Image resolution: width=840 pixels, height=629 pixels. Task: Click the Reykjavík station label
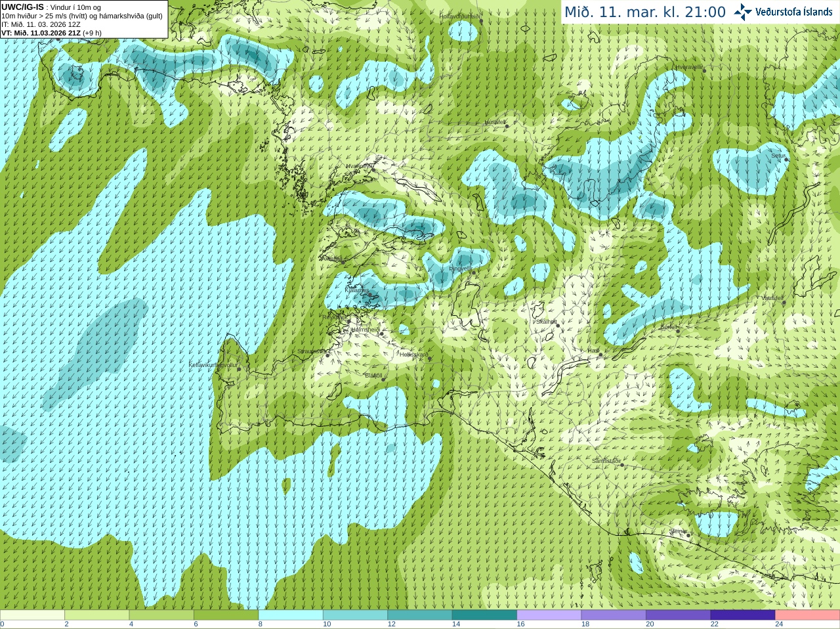(334, 316)
